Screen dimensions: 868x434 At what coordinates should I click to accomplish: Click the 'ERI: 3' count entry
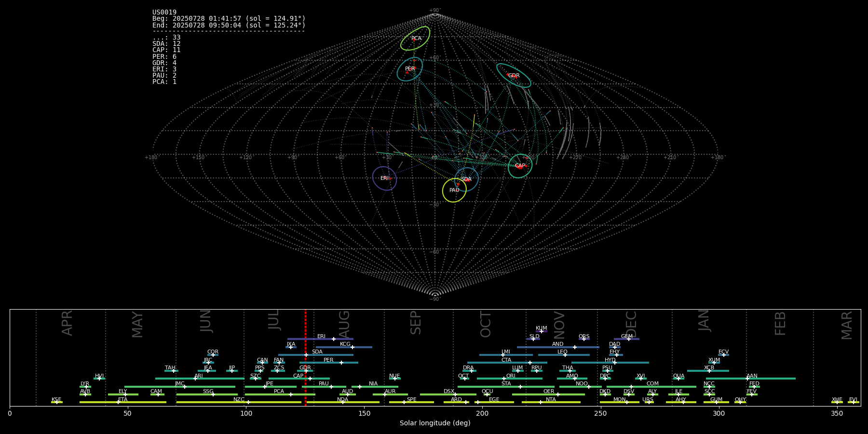coord(164,69)
